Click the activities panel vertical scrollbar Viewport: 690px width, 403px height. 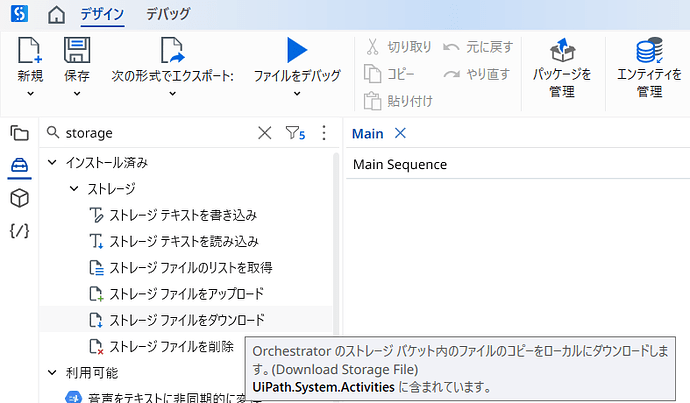pyautogui.click(x=336, y=244)
